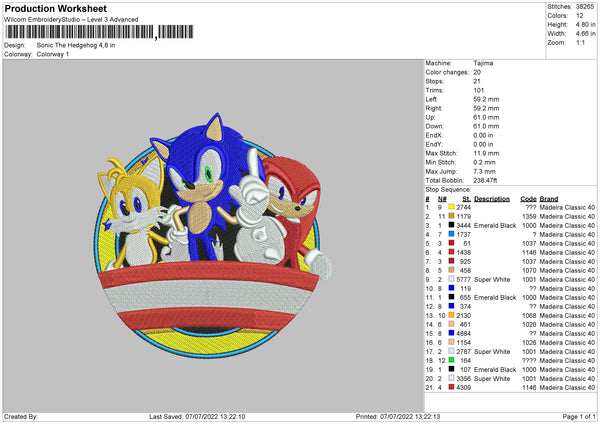Click the machine value 'Tajima'
This screenshot has height=424, width=600.
pyautogui.click(x=483, y=63)
